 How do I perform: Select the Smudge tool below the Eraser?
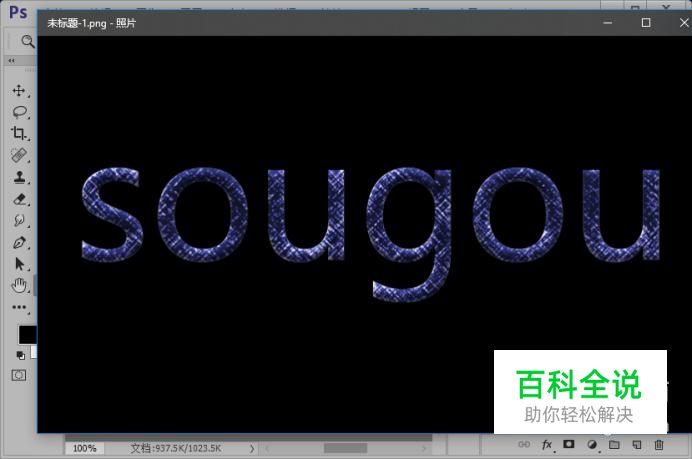(19, 220)
